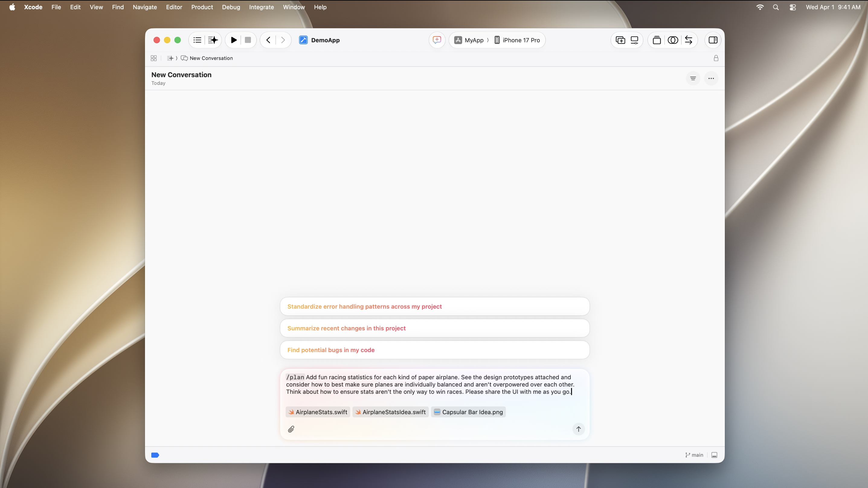Send the prompt with the up arrow
This screenshot has width=868, height=488.
tap(579, 429)
